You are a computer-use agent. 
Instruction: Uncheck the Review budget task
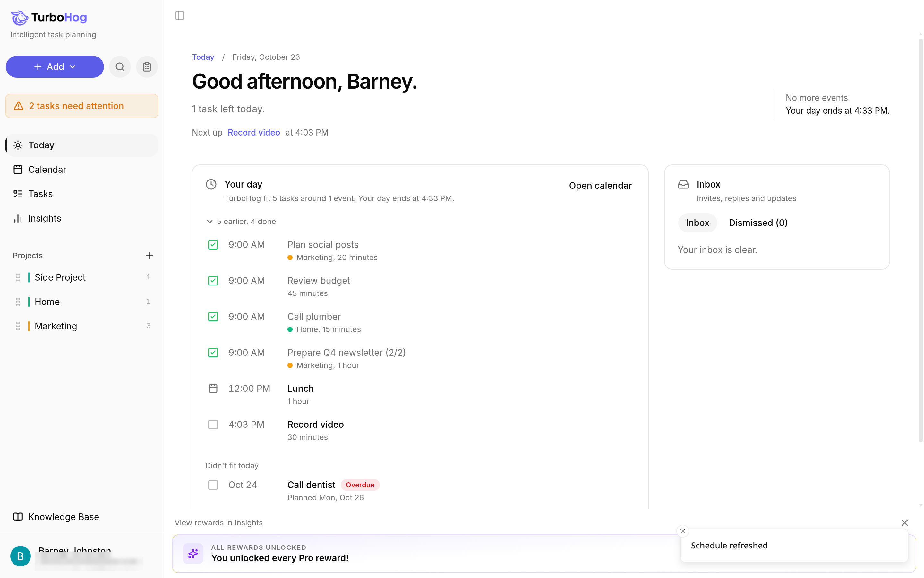tap(213, 281)
